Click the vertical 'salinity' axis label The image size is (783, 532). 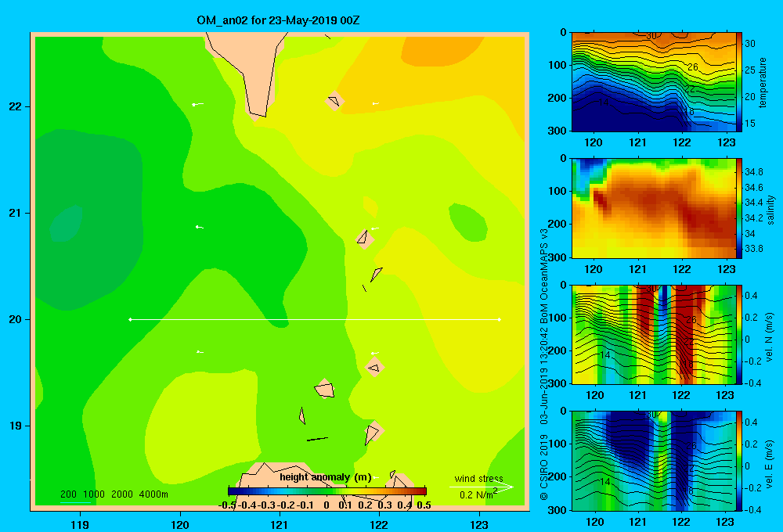770,210
